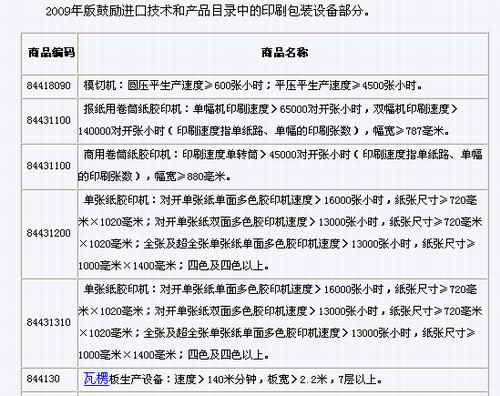Viewport: 500px width, 396px height.
Task: Click the 2009年版 heading paragraph
Action: [x=208, y=11]
